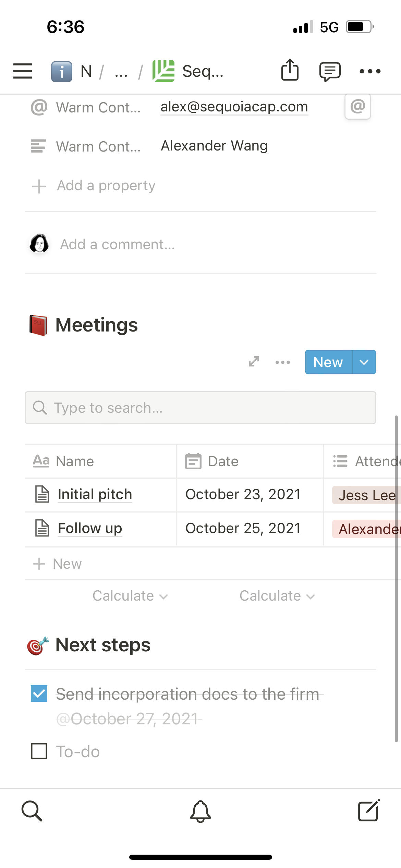
Task: Focus the Type to search field
Action: [200, 408]
